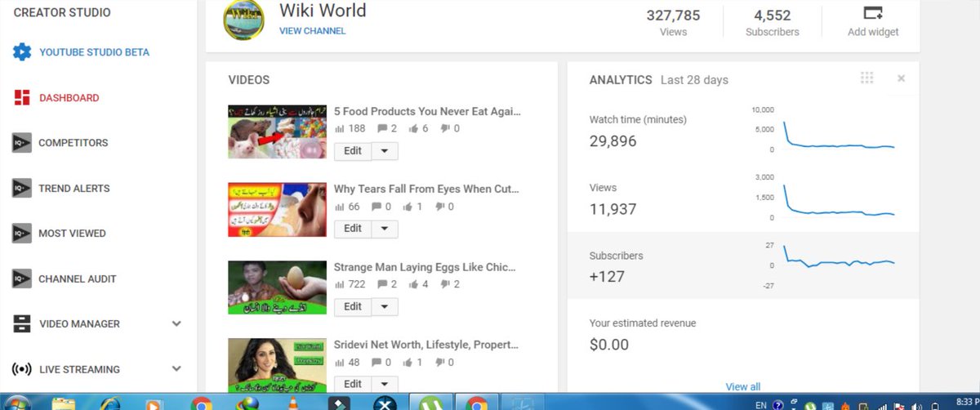980x410 pixels.
Task: Open the Dashboard menu item
Action: point(69,98)
